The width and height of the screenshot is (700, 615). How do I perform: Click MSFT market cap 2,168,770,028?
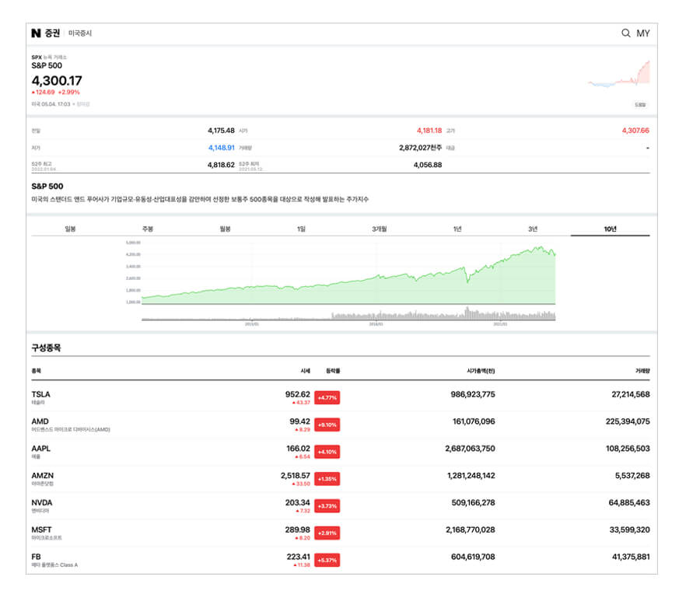click(470, 529)
